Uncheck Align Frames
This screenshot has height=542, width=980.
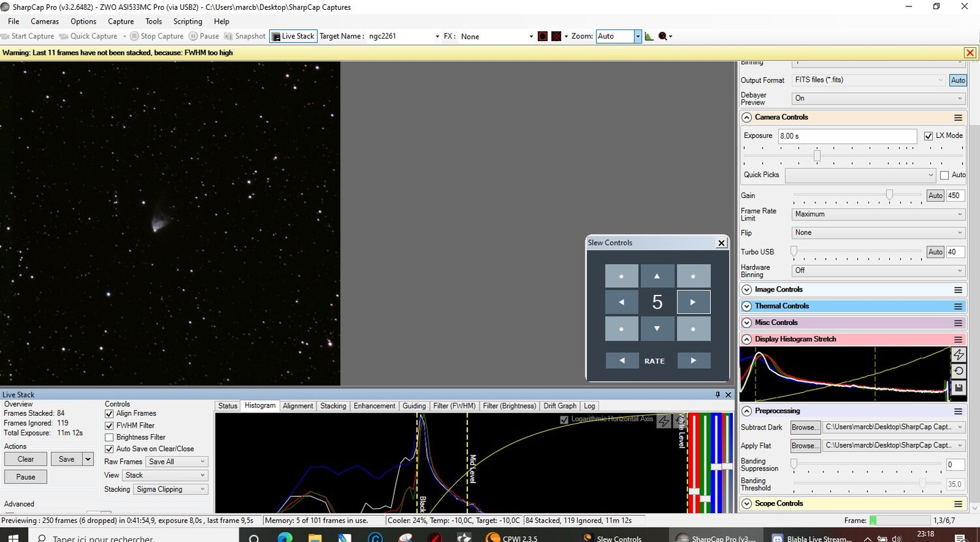(x=109, y=414)
